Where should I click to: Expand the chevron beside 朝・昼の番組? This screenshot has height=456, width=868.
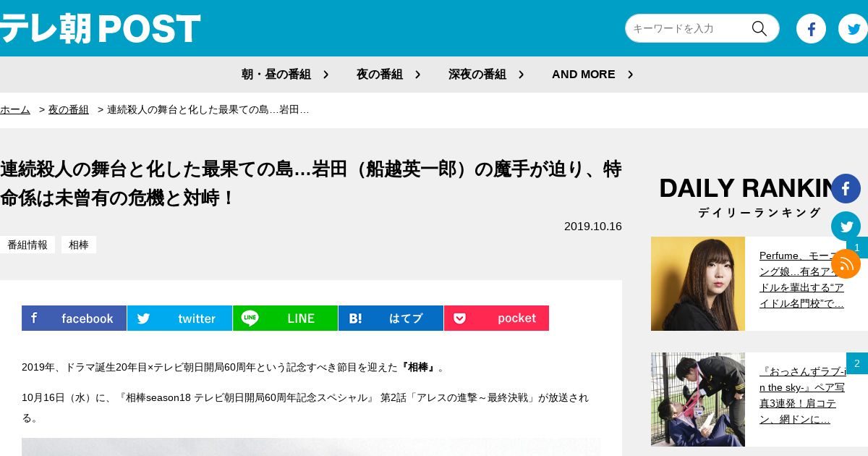point(325,75)
